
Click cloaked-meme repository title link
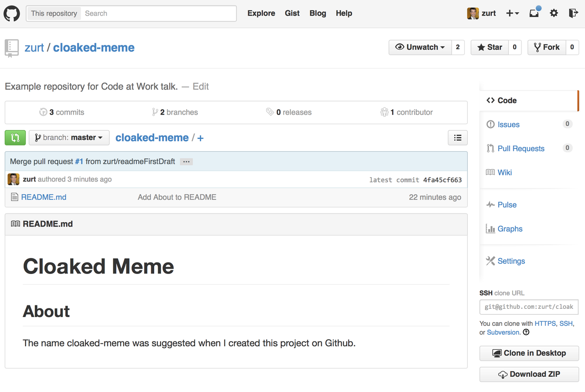point(94,47)
